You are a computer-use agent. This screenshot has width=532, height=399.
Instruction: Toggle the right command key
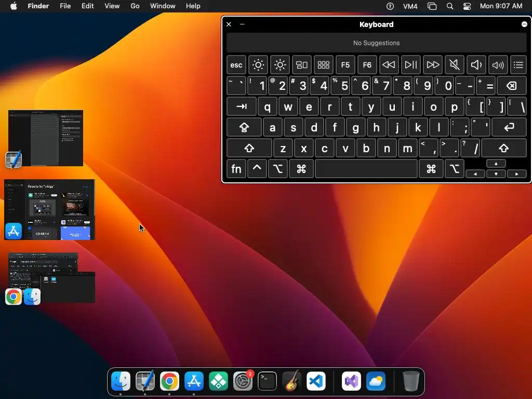pos(431,169)
